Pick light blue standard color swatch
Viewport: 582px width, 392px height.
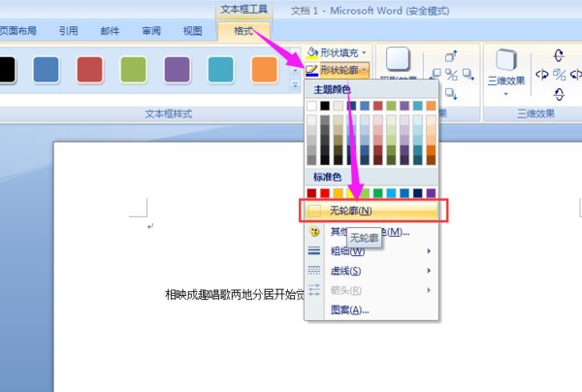click(x=391, y=193)
